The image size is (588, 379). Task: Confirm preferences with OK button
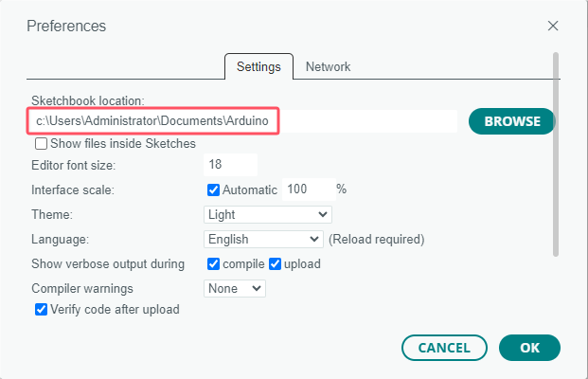pyautogui.click(x=529, y=348)
